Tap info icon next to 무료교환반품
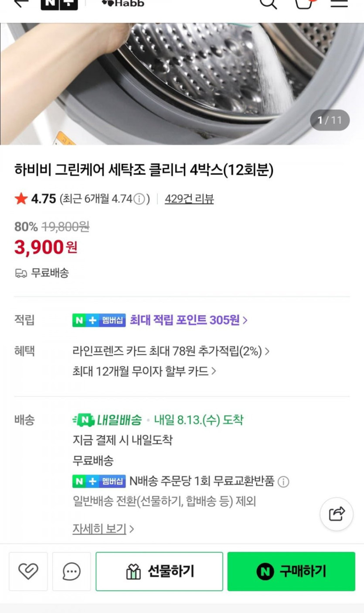This screenshot has height=613, width=364. [x=283, y=482]
